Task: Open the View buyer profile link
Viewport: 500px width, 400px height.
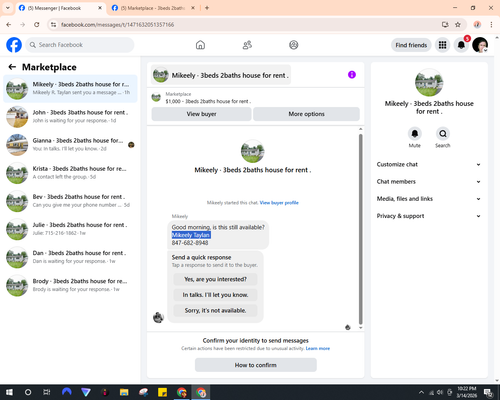Action: pyautogui.click(x=279, y=203)
